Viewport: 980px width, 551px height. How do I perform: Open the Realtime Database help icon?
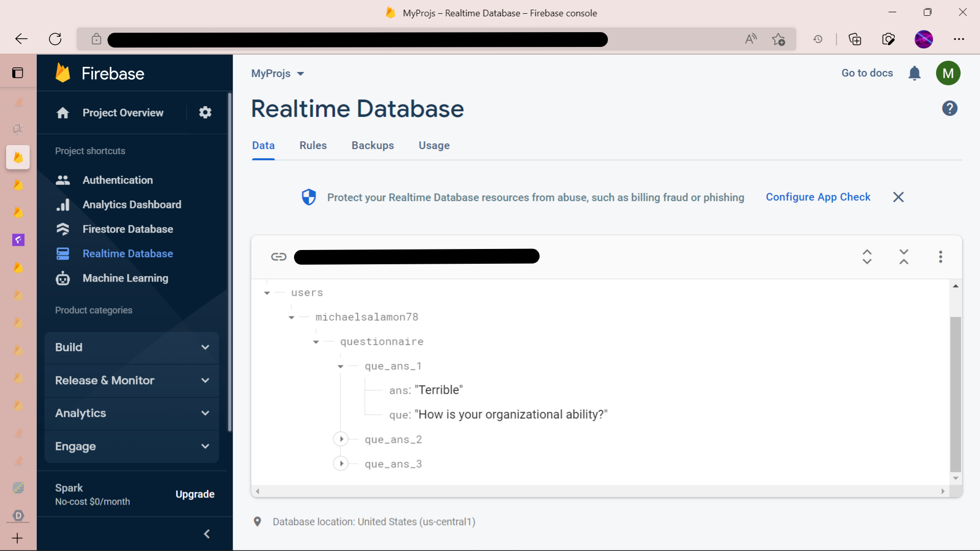pos(949,108)
